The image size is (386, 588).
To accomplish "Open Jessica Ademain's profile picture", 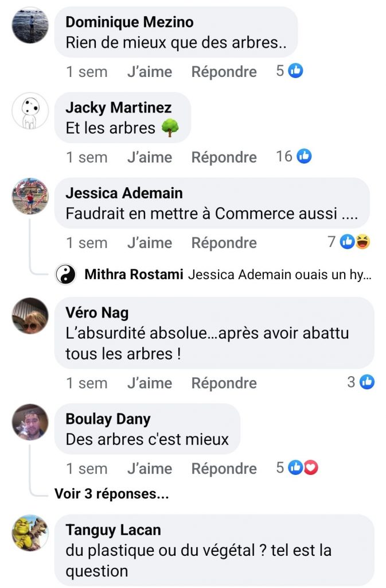I will pyautogui.click(x=30, y=196).
